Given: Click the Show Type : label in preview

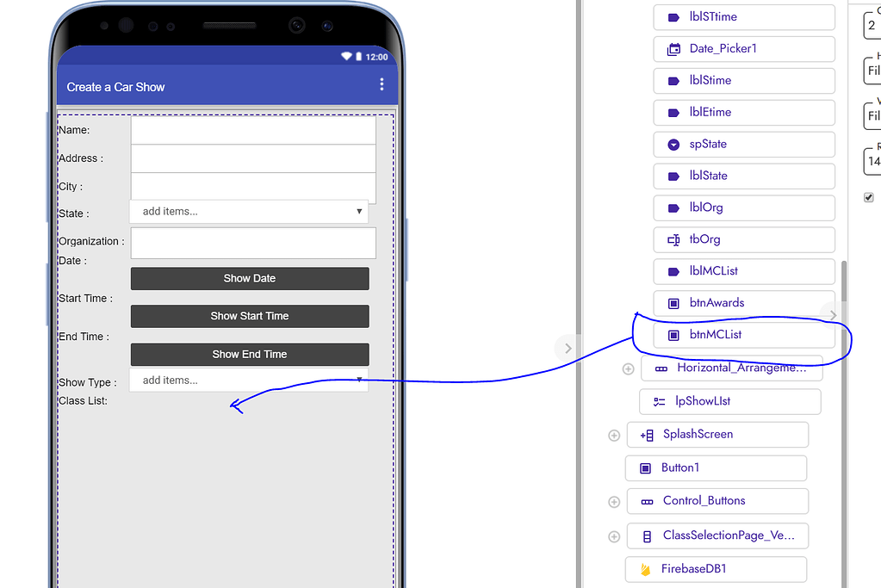Looking at the screenshot, I should click(88, 382).
